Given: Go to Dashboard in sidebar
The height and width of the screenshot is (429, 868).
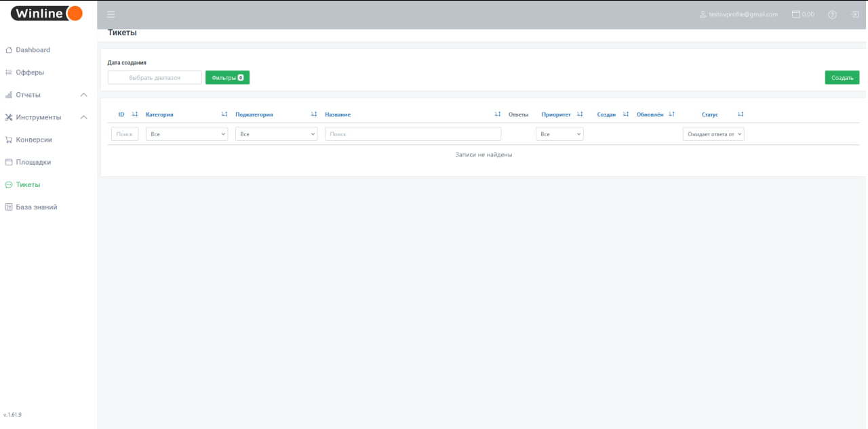Looking at the screenshot, I should point(33,50).
